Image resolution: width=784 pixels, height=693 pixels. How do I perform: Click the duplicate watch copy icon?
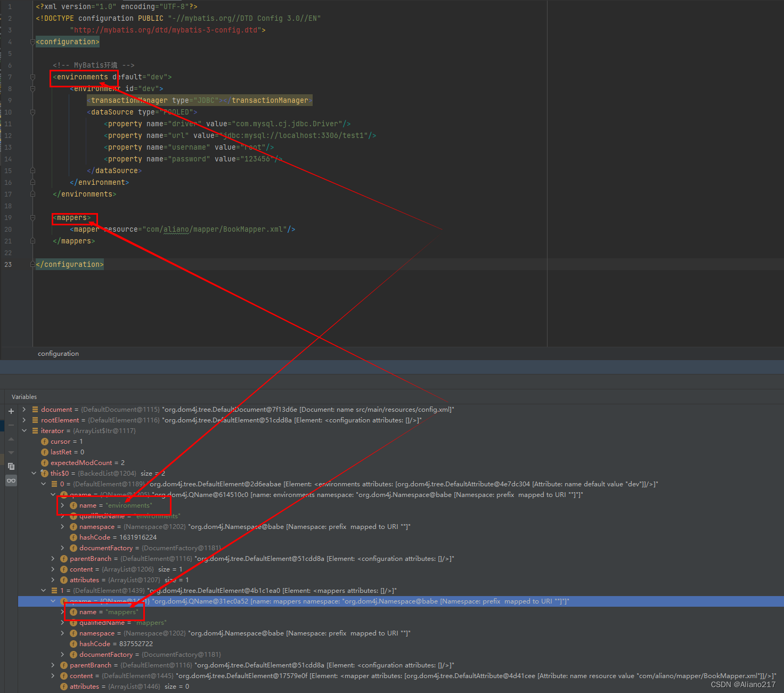point(11,467)
